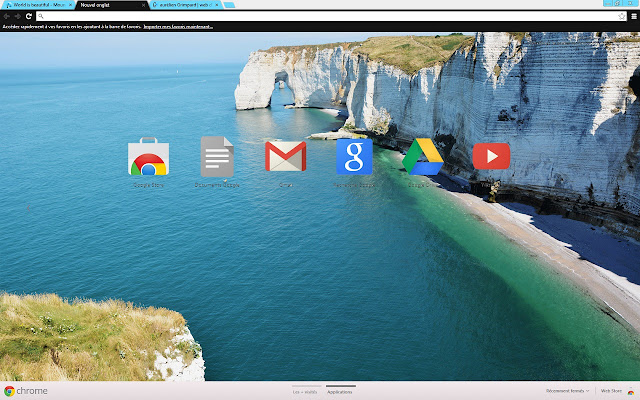
Task: Launch the Gmail app icon
Action: (286, 156)
